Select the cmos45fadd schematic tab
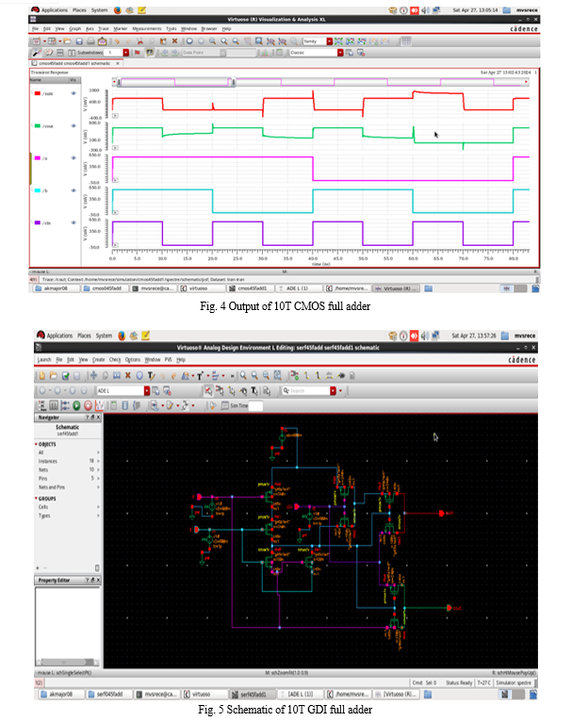Screen dimensions: 588x721 [74, 63]
